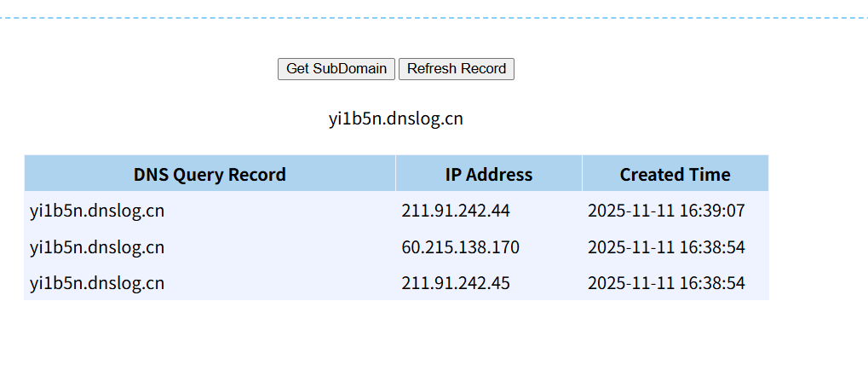Click the word SubDomain on the first button
Image resolution: width=868 pixels, height=388 pixels.
350,69
